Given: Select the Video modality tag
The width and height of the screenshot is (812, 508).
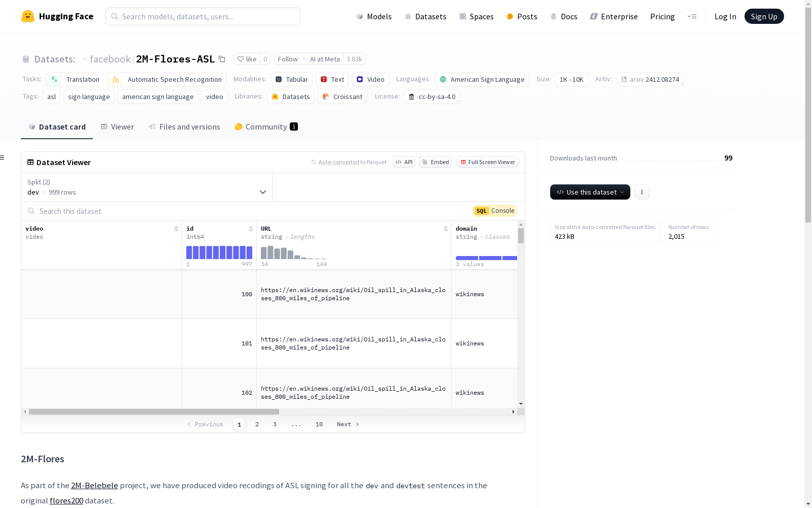Looking at the screenshot, I should pyautogui.click(x=370, y=79).
